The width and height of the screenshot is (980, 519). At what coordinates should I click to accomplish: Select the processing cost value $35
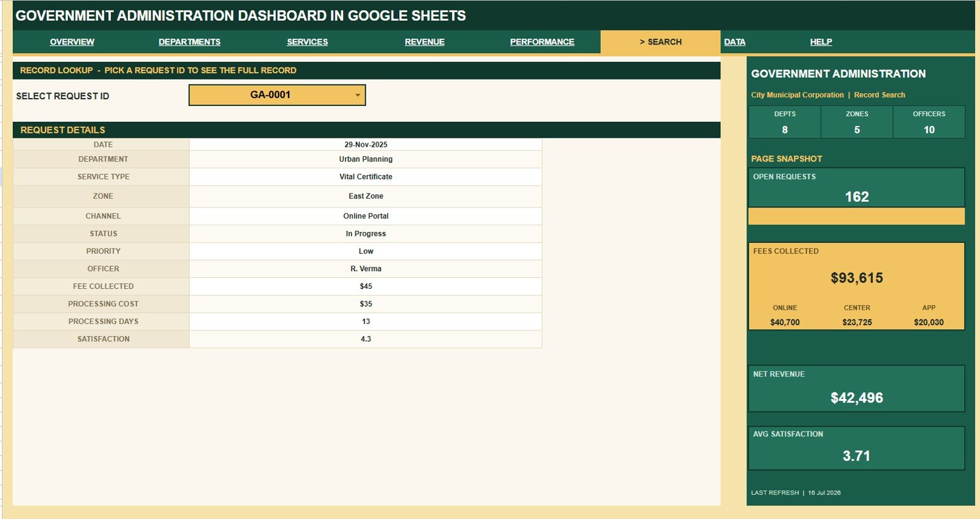pyautogui.click(x=366, y=304)
